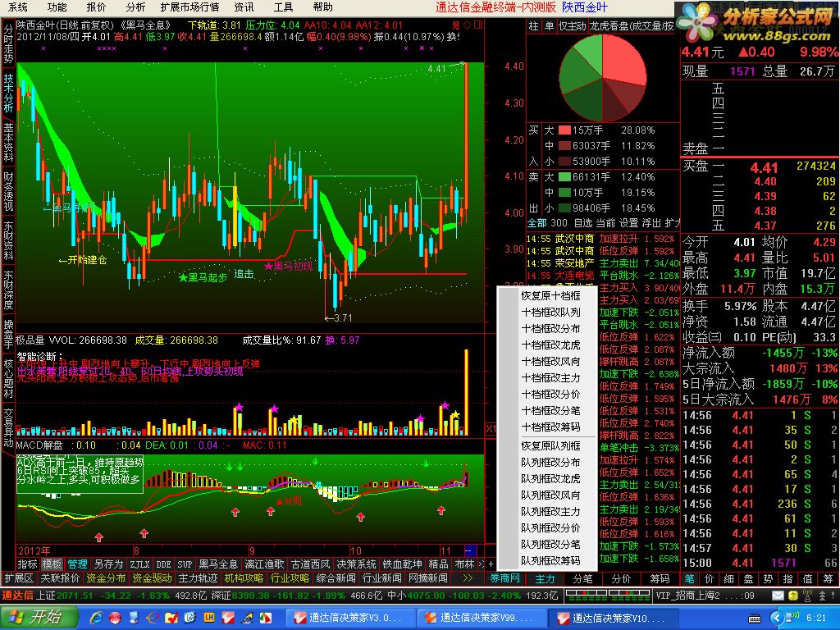This screenshot has height=630, width=840.
Task: Select the 自选 filter in the alert list
Action: coord(583,222)
